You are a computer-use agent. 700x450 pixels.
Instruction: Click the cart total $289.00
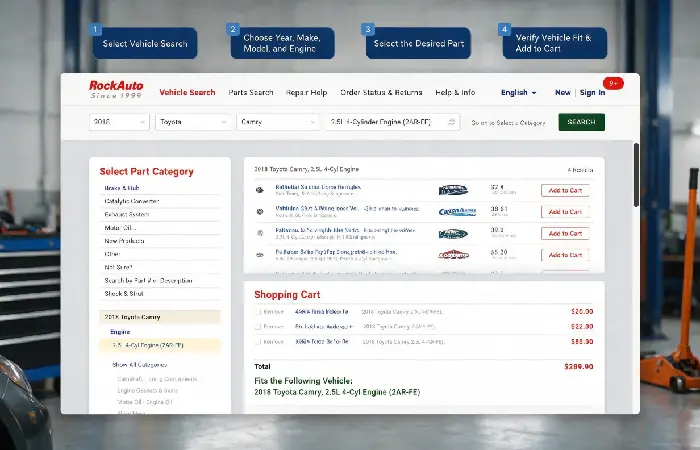pos(579,367)
